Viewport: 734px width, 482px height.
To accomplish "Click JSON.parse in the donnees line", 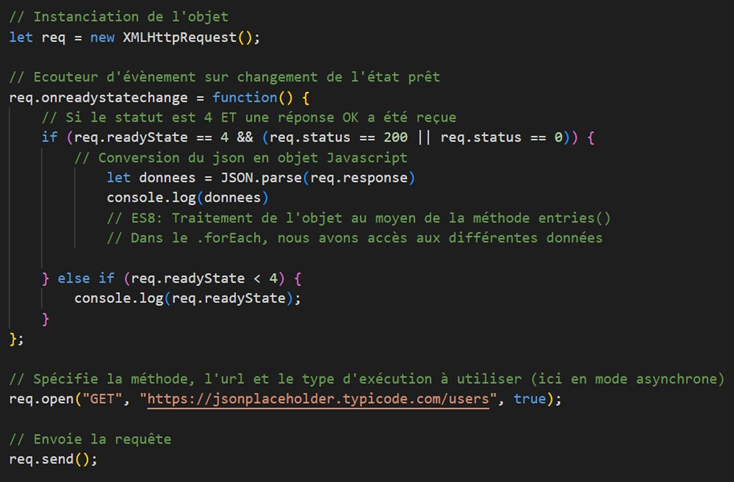I will point(261,178).
